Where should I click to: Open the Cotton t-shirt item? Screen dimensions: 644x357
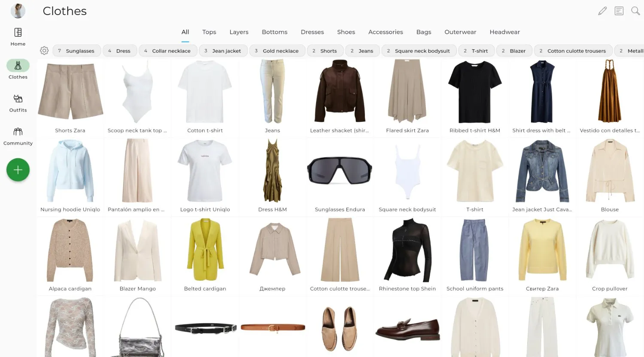[205, 97]
